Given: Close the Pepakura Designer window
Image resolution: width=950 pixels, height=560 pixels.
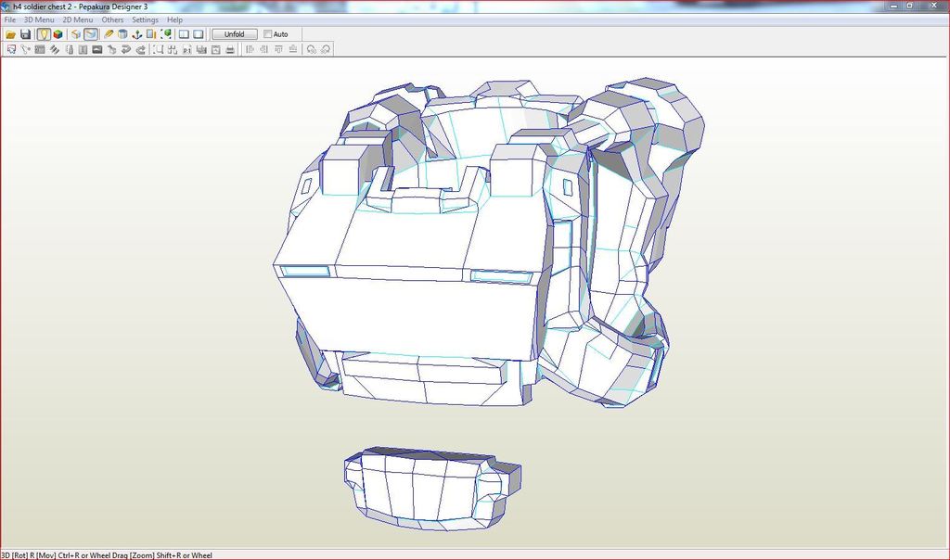Looking at the screenshot, I should tap(933, 6).
